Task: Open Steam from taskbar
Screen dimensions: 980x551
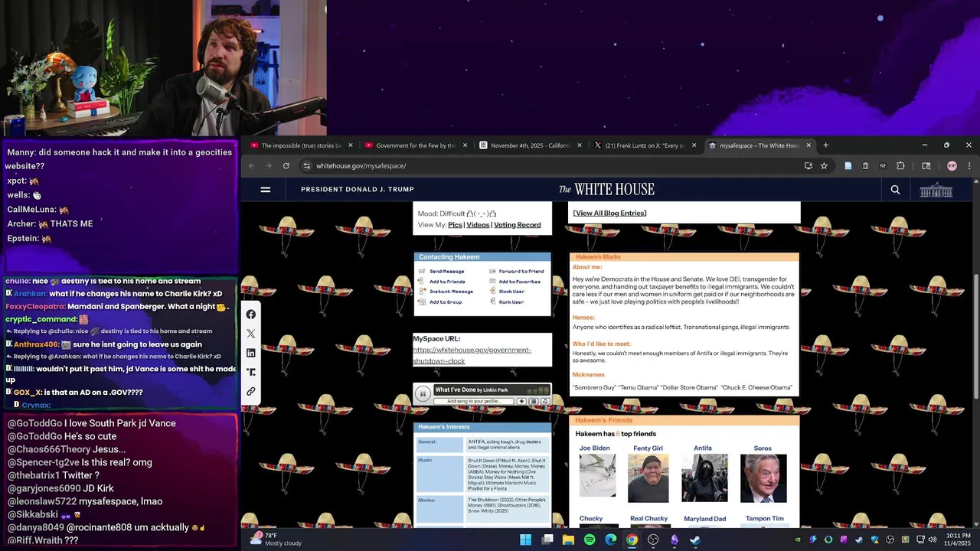Action: pos(694,540)
